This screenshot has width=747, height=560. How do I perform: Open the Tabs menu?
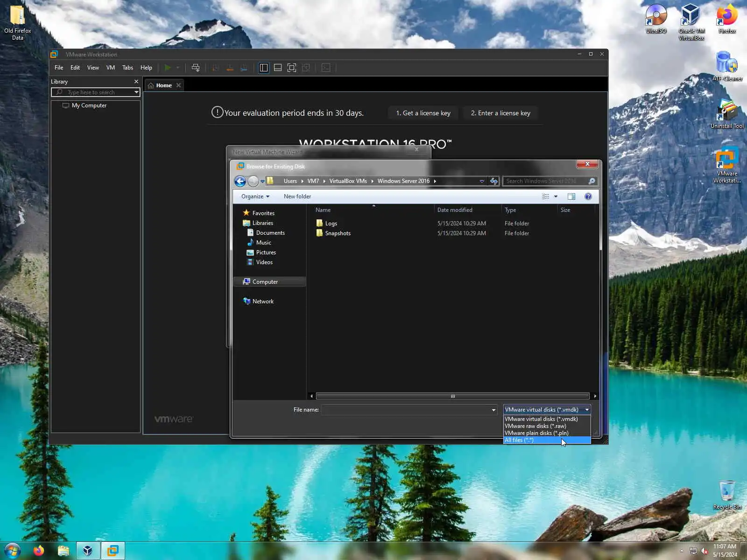pos(127,68)
